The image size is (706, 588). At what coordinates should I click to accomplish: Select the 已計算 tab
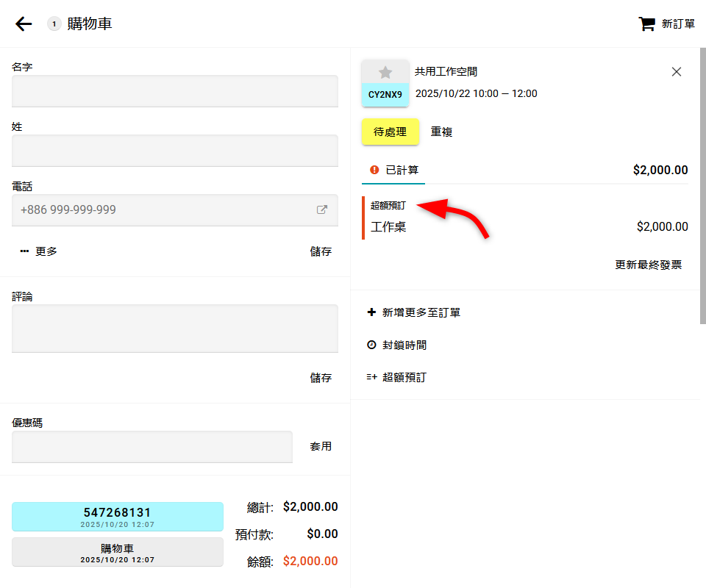[393, 170]
